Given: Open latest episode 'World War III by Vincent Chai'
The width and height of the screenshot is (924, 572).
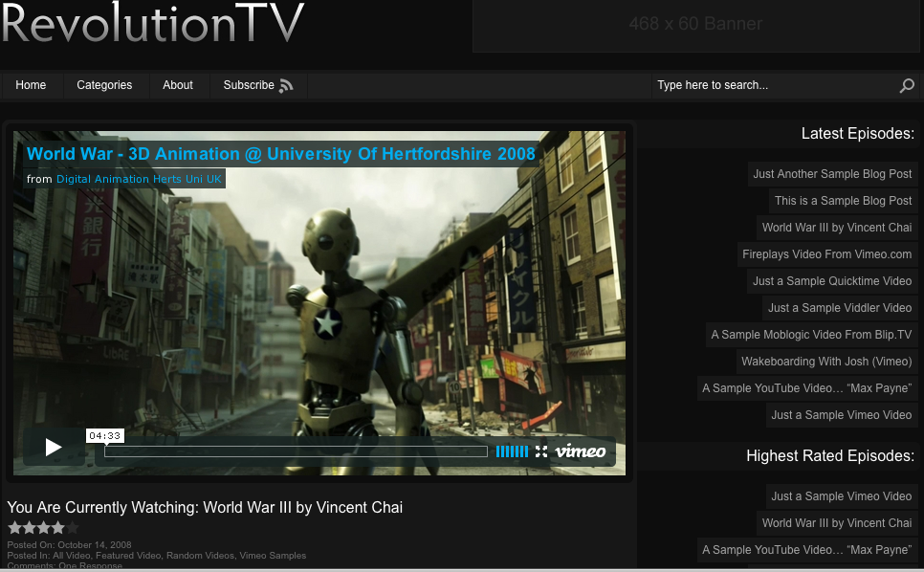Looking at the screenshot, I should pyautogui.click(x=836, y=228).
